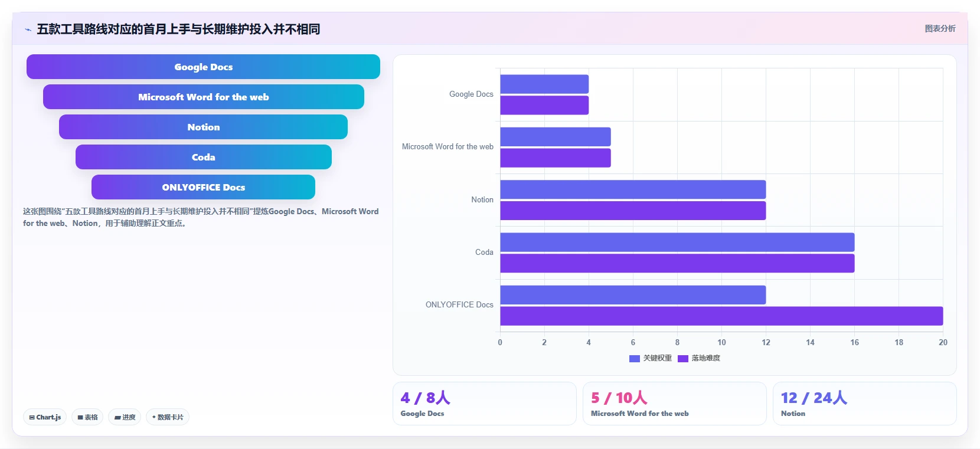Click the purple 落地难度 bar for Notion
Screen dimensions: 980x449
(x=633, y=211)
